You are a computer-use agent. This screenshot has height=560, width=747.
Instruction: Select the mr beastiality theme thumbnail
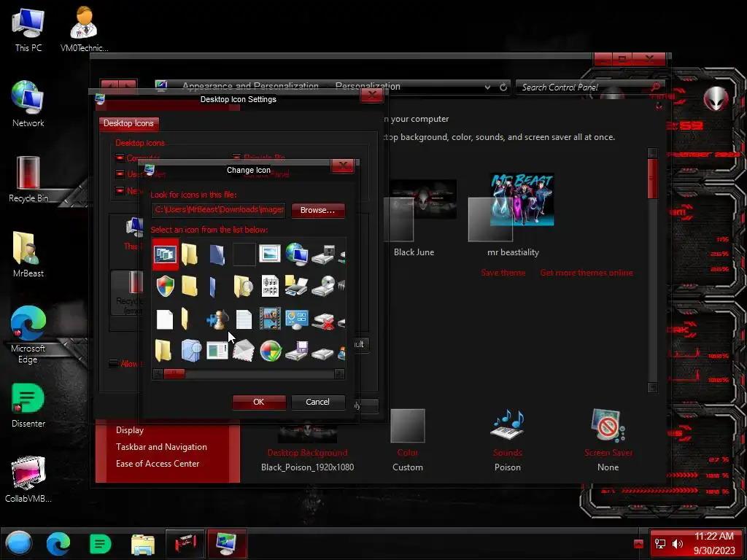(x=513, y=215)
